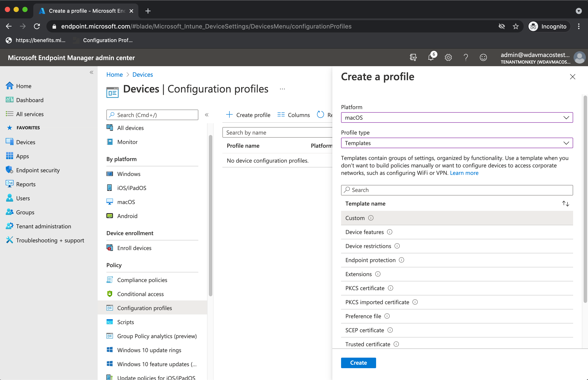Open portal settings gear icon
The height and width of the screenshot is (380, 588).
pyautogui.click(x=448, y=57)
